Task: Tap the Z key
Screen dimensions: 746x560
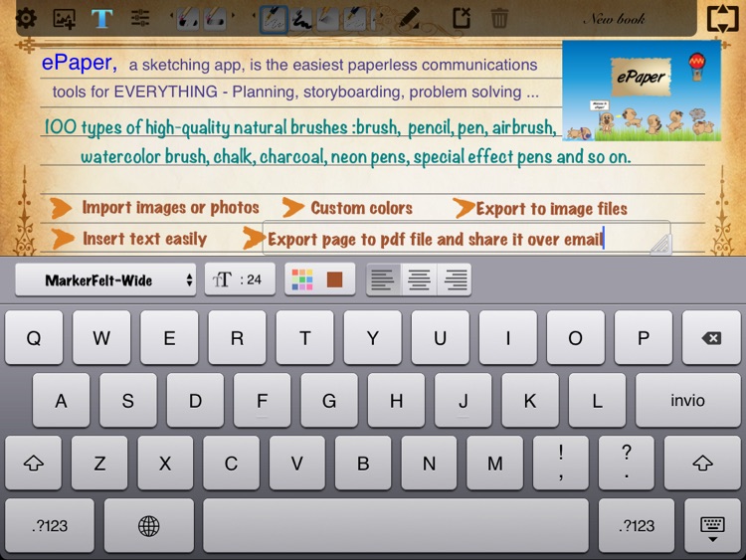Action: point(99,463)
